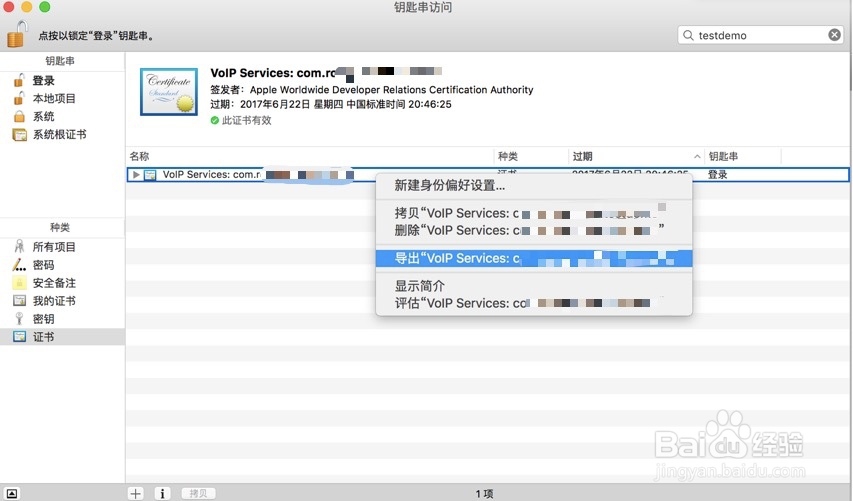Click the 拷贝 button in bottom bar

coord(198,493)
